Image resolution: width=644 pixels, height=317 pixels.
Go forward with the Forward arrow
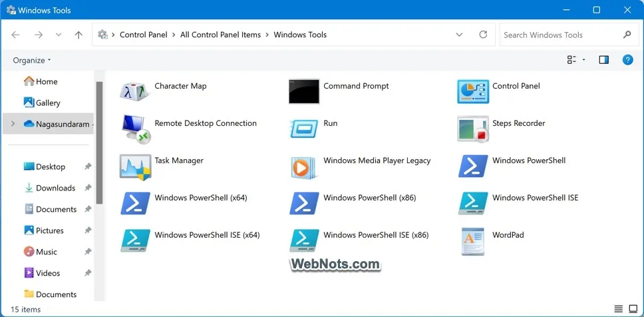39,35
